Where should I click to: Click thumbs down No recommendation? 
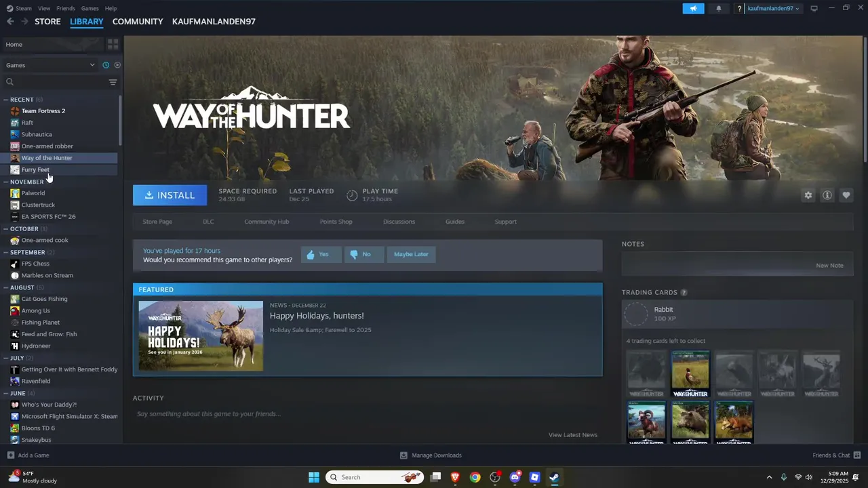[x=363, y=254]
